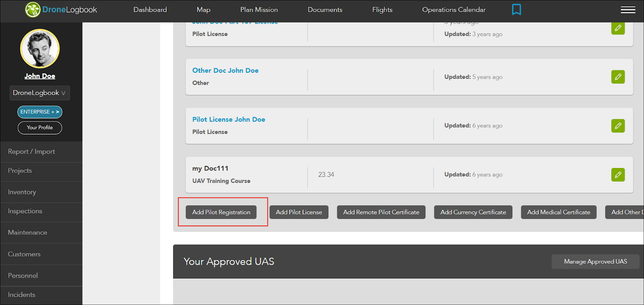Go to Dashboard in top navigation
The image size is (644, 305).
pyautogui.click(x=150, y=10)
